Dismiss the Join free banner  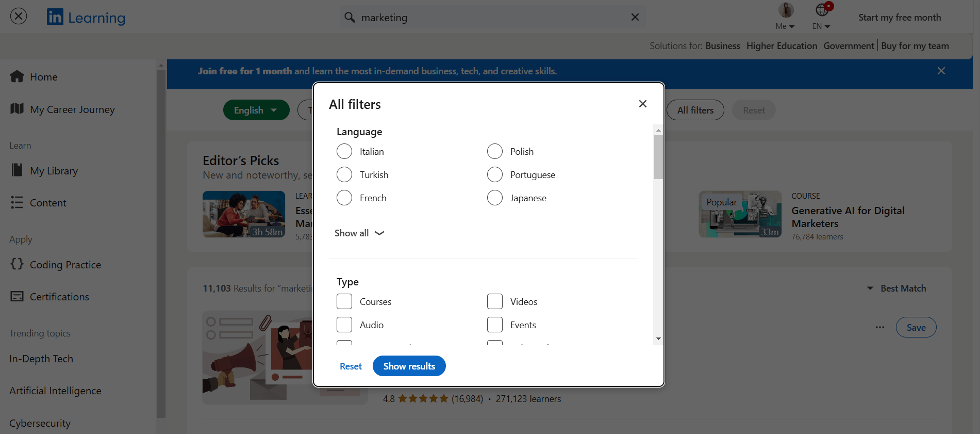[941, 71]
